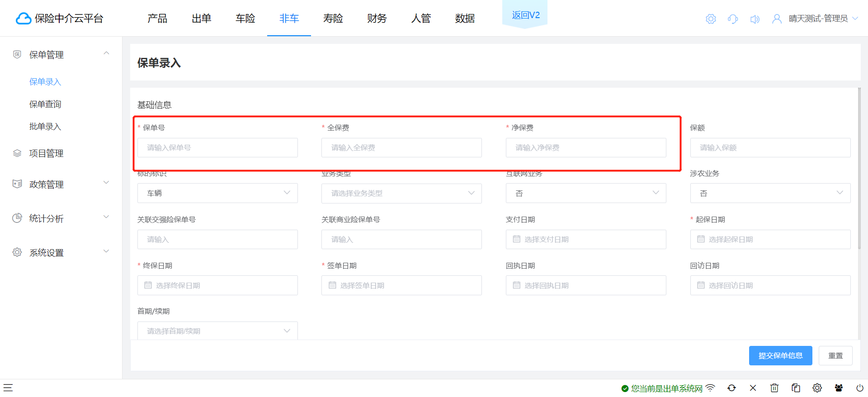Click the trash bin icon in bottom bar

[774, 388]
